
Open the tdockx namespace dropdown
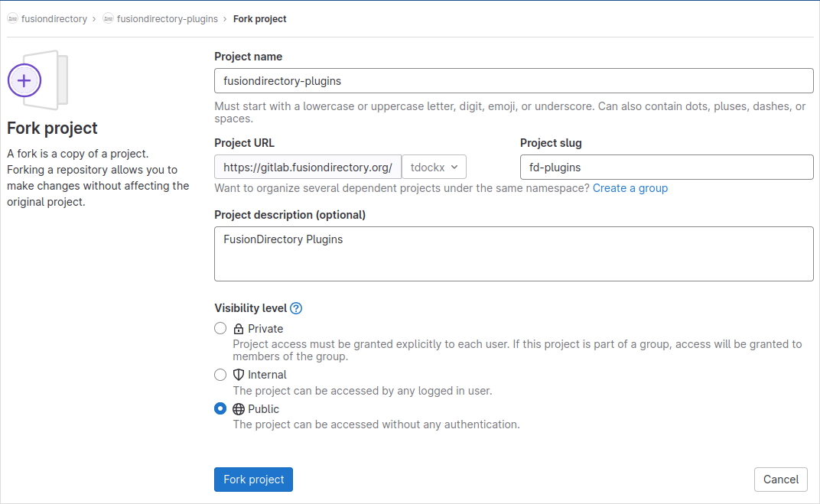(x=434, y=167)
